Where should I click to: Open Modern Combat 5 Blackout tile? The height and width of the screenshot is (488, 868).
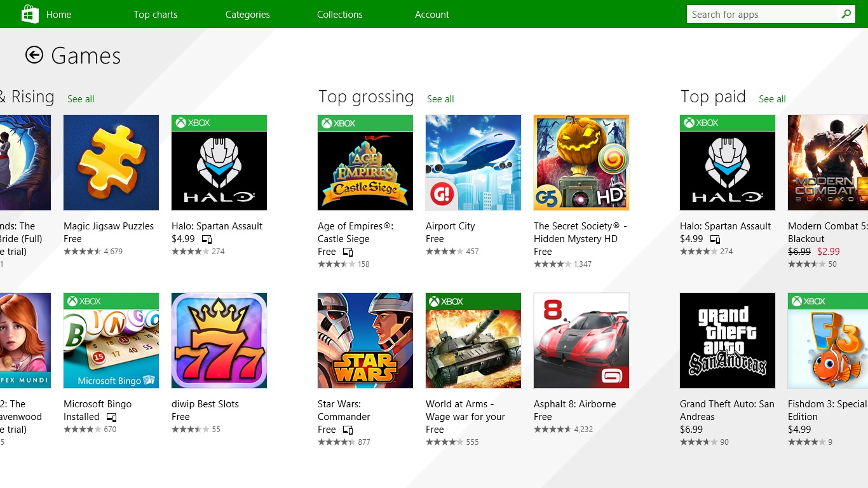pos(828,163)
